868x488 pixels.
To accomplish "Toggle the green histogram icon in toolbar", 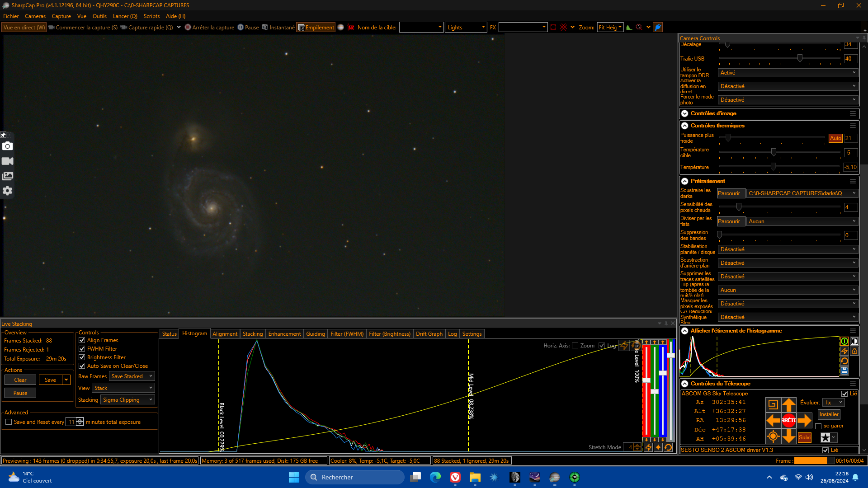I will tap(629, 28).
